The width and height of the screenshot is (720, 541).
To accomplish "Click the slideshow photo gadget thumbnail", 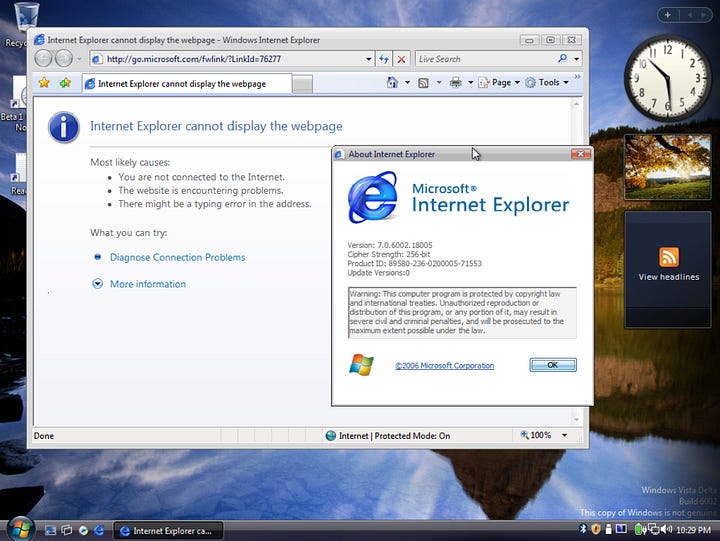I will tap(668, 167).
